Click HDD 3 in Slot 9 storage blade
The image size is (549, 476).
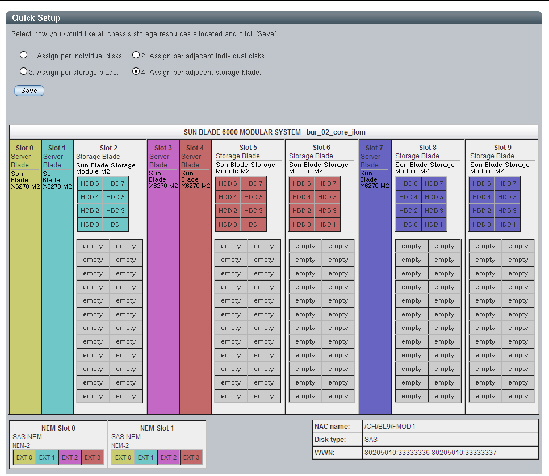(508, 211)
